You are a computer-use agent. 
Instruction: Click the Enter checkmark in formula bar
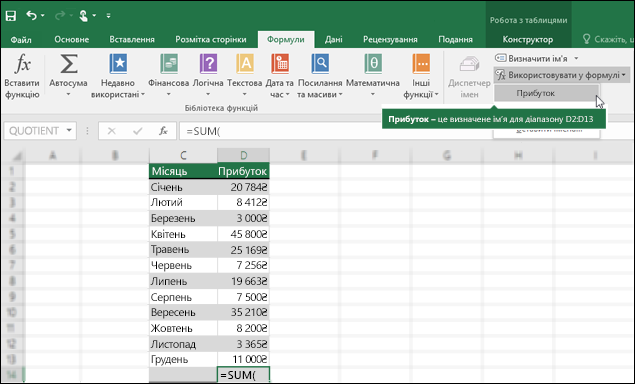(138, 131)
